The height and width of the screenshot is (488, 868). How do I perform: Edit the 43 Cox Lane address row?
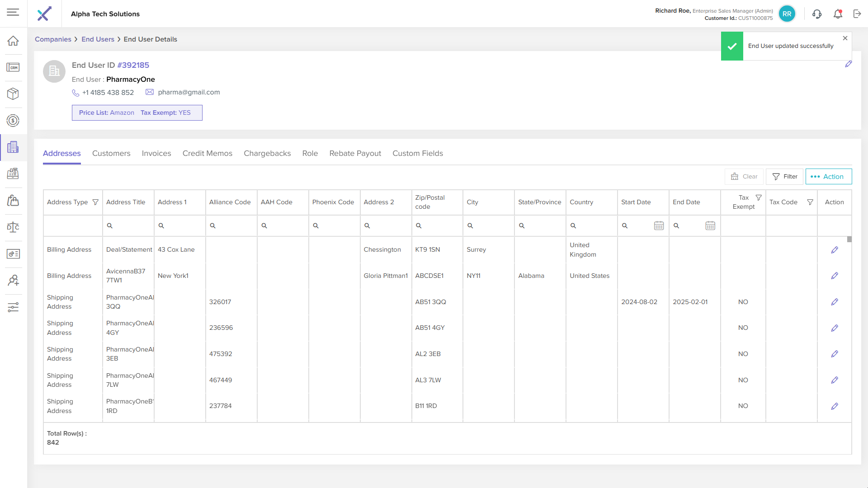pyautogui.click(x=835, y=250)
